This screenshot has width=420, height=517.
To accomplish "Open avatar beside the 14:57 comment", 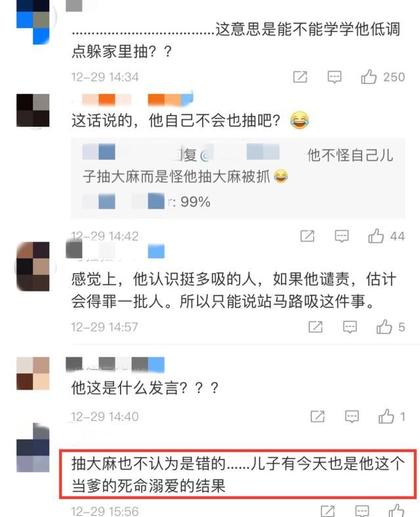I will point(33,266).
